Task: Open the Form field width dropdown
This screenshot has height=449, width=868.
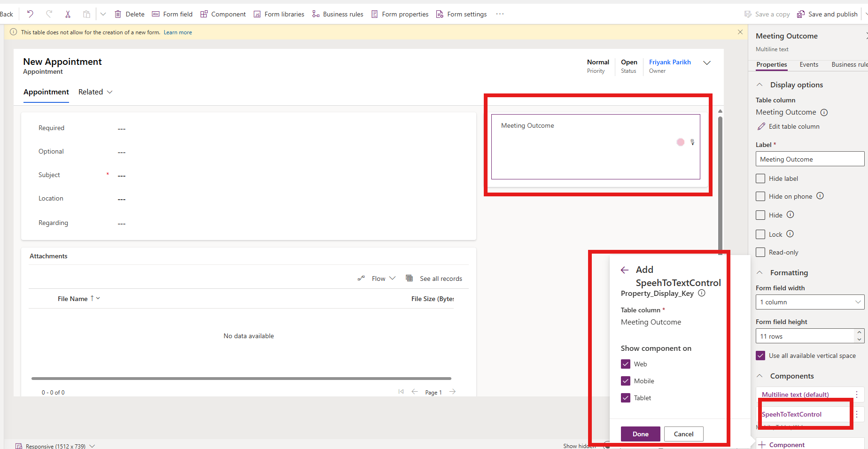Action: coord(810,302)
